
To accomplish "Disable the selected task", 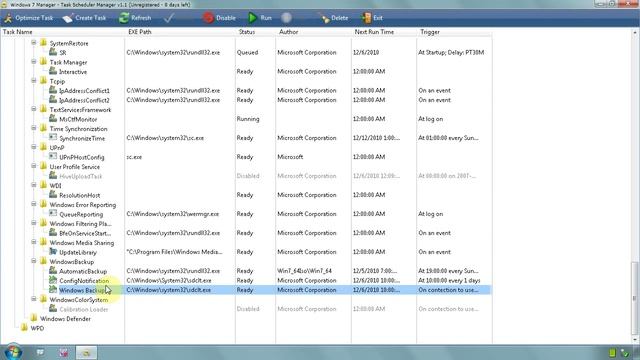I will [219, 18].
